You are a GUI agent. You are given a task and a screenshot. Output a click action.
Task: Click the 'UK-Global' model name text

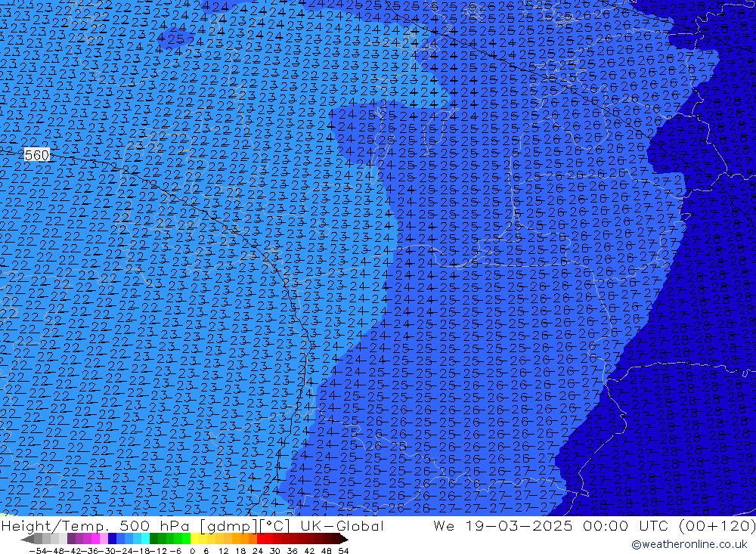(x=342, y=525)
